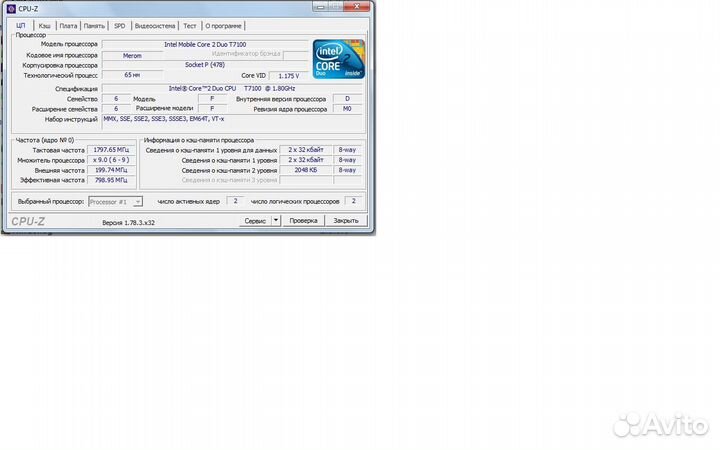Switch to the Память tab
Screen dimensions: 720x450
(94, 26)
